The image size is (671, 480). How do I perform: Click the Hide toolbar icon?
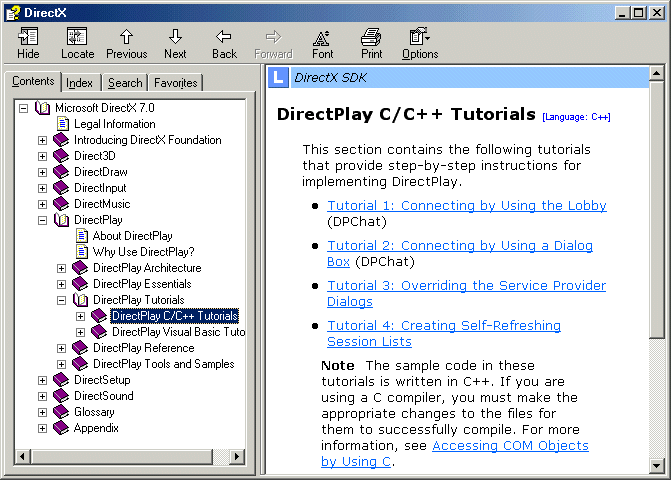point(28,38)
